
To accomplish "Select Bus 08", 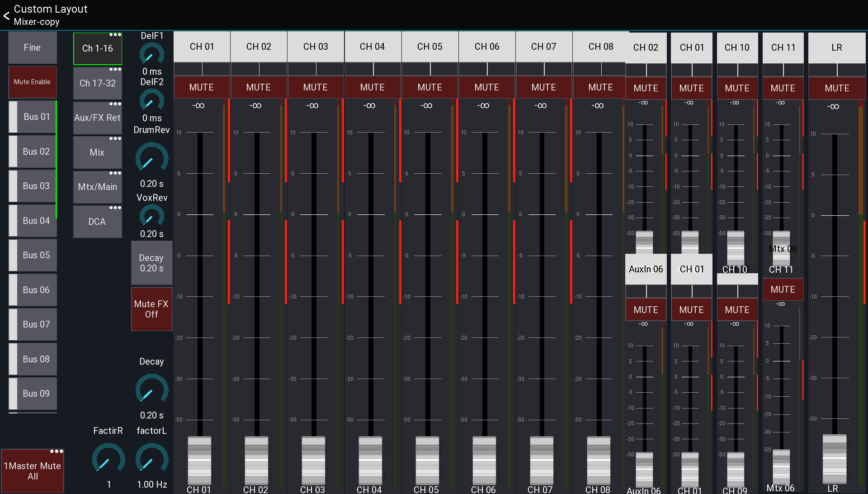I will [x=33, y=359].
